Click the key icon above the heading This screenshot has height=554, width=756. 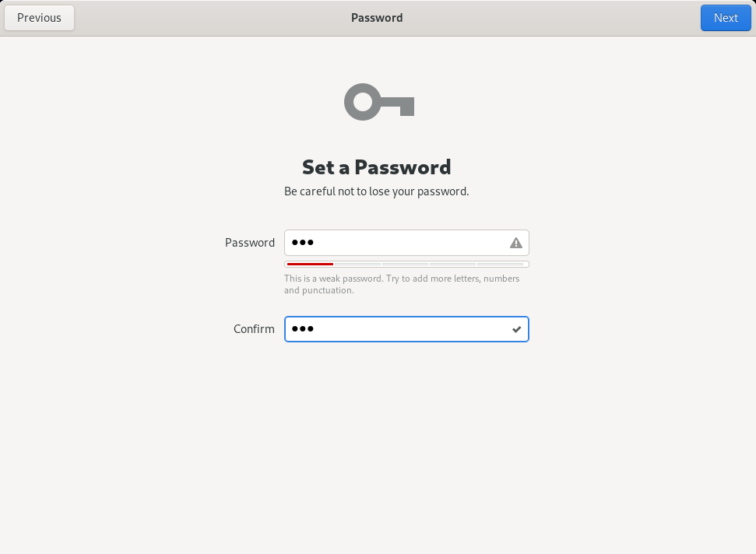[378, 102]
